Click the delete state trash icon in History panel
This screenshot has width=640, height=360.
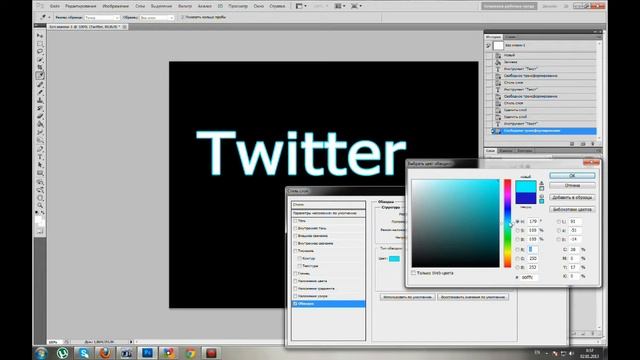[x=593, y=144]
